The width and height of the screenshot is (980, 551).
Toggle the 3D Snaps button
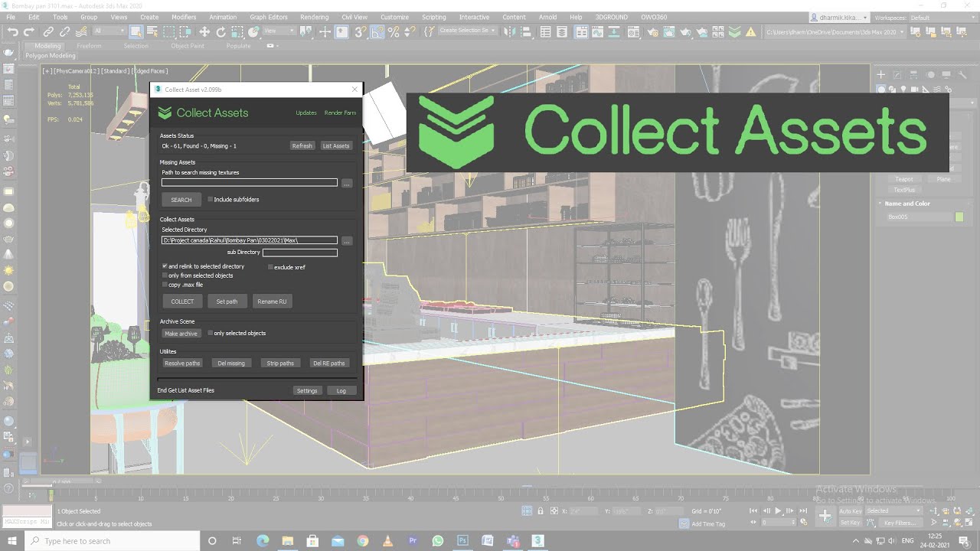coord(360,31)
